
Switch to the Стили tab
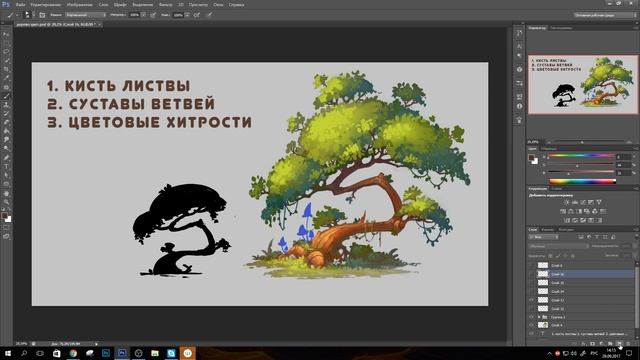[557, 189]
